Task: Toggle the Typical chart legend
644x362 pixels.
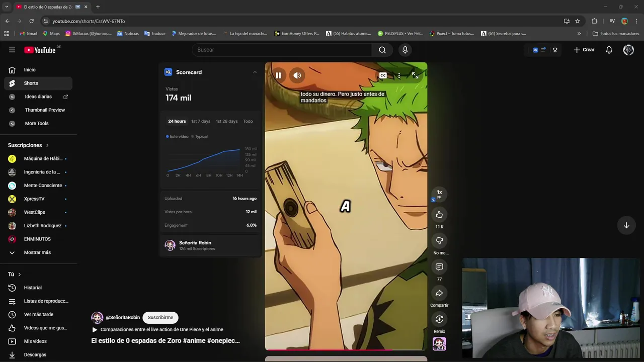Action: coord(199,136)
